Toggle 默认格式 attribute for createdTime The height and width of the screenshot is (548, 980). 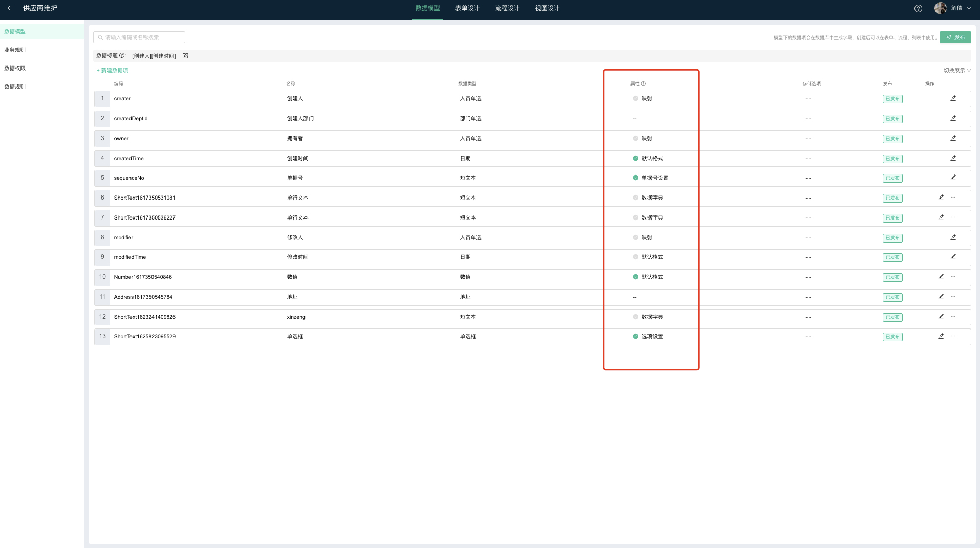tap(635, 158)
